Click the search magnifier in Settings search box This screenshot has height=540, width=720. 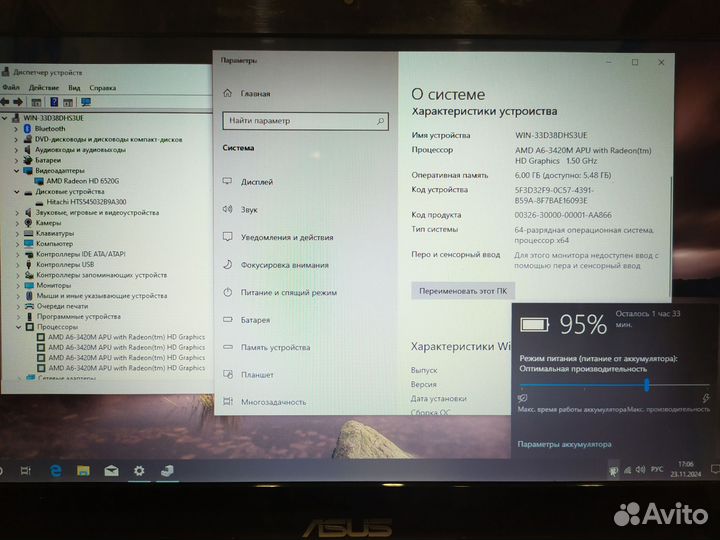coord(380,121)
